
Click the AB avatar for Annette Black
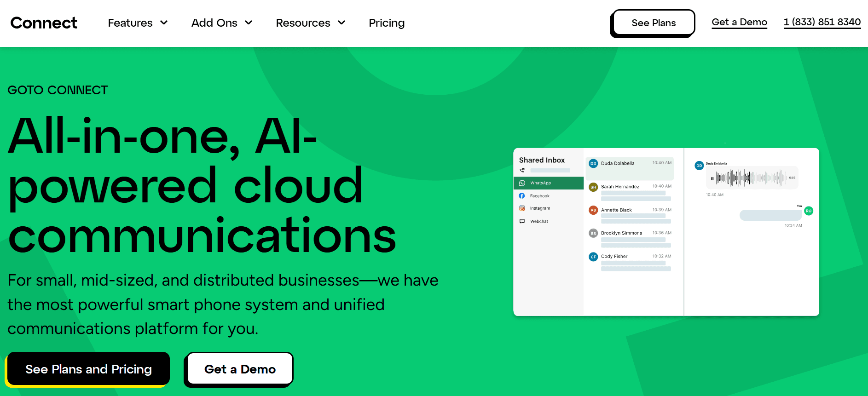click(593, 210)
